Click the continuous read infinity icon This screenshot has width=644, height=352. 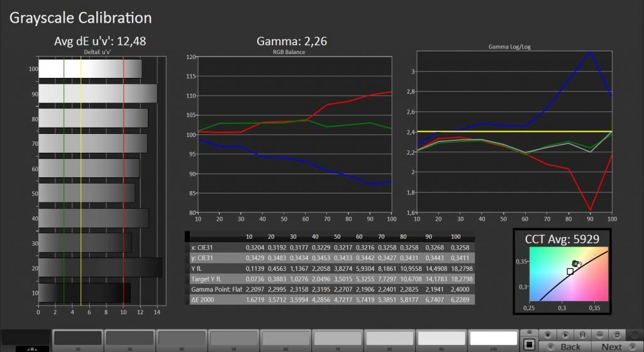(x=599, y=335)
